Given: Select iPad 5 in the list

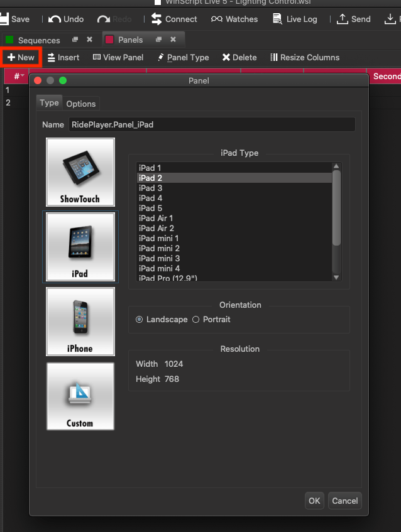Looking at the screenshot, I should 234,208.
